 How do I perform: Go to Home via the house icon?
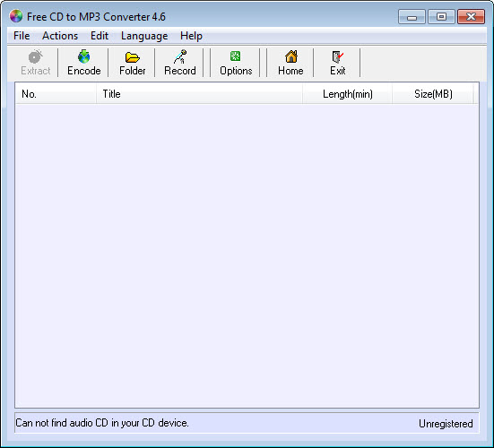coord(290,56)
